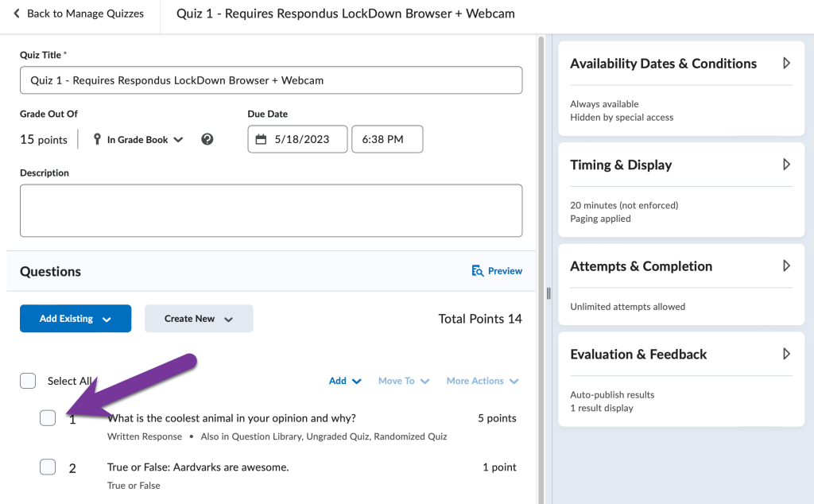Expand Availability Dates & Conditions panel arrow

(786, 64)
